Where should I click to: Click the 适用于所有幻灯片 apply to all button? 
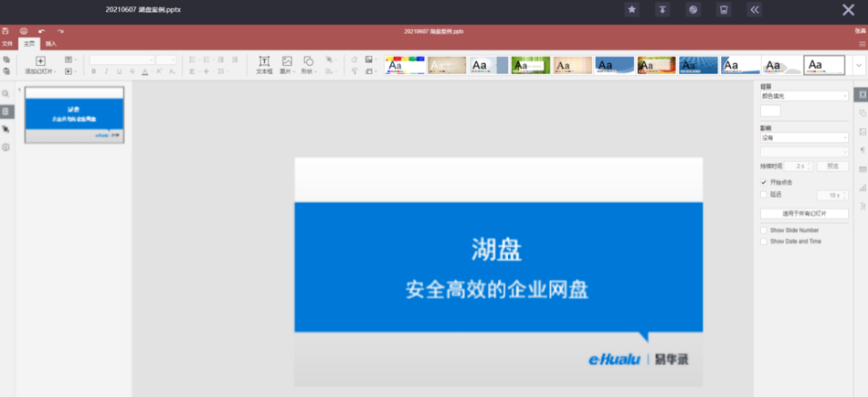[x=804, y=213]
